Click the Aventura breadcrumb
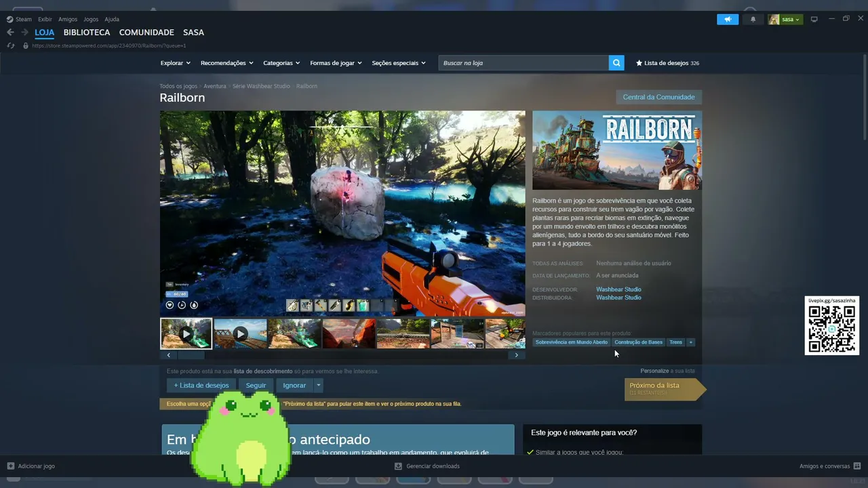Screen dimensions: 868x488 215,86
